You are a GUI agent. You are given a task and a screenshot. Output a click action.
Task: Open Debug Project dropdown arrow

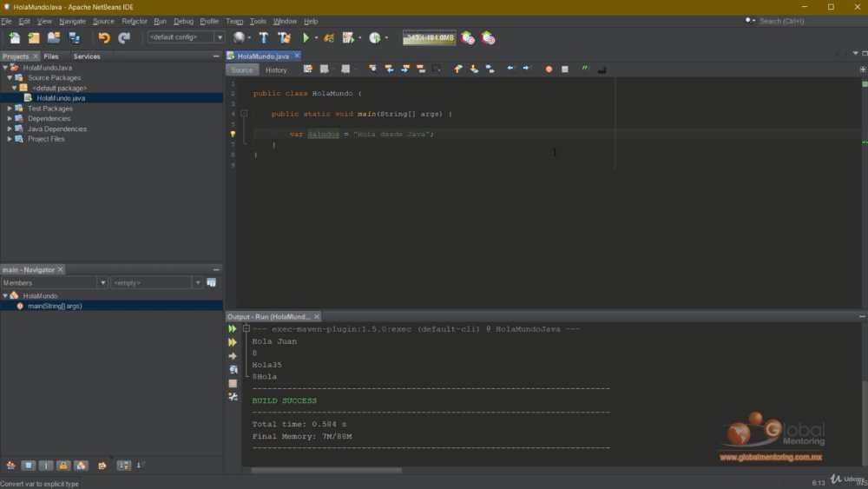[x=360, y=37]
